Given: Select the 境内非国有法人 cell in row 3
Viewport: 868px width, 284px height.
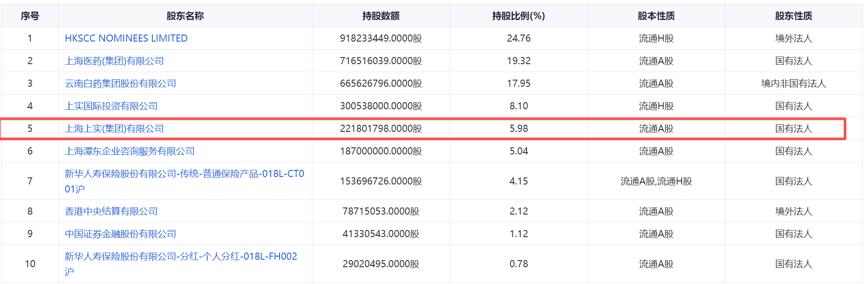Looking at the screenshot, I should 793,84.
